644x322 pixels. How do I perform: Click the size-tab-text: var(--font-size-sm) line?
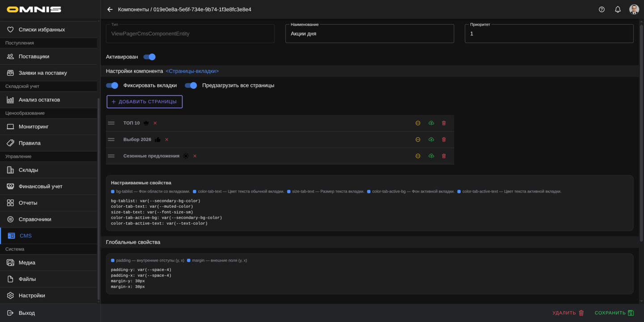coord(152,212)
